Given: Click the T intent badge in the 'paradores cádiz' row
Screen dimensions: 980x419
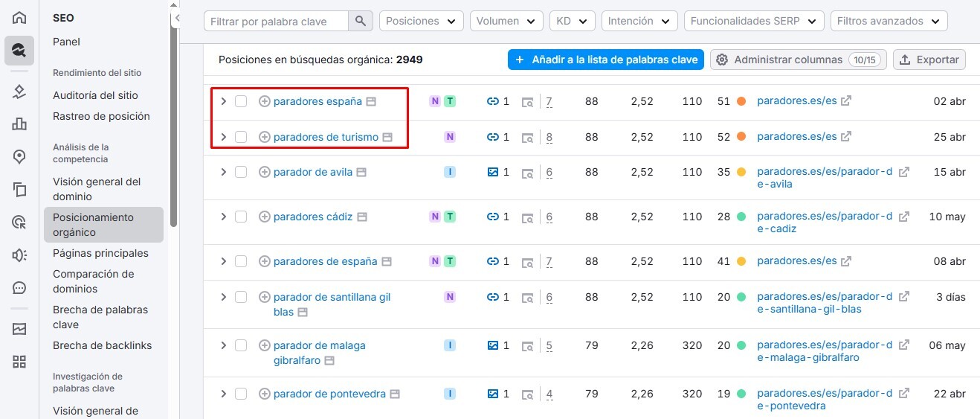Looking at the screenshot, I should click(449, 217).
